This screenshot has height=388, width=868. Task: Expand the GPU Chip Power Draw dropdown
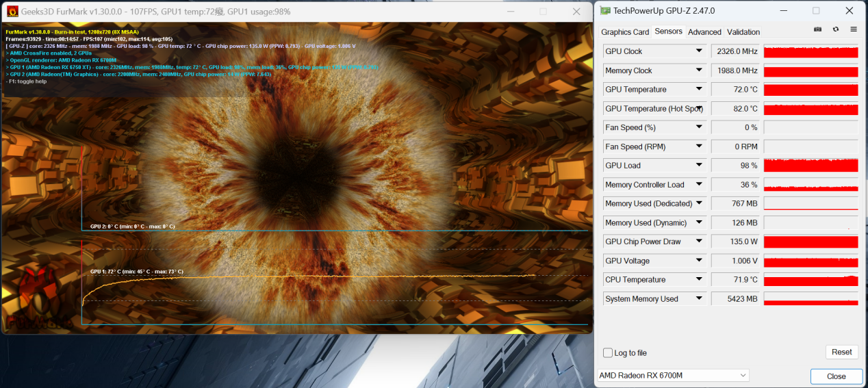point(699,242)
